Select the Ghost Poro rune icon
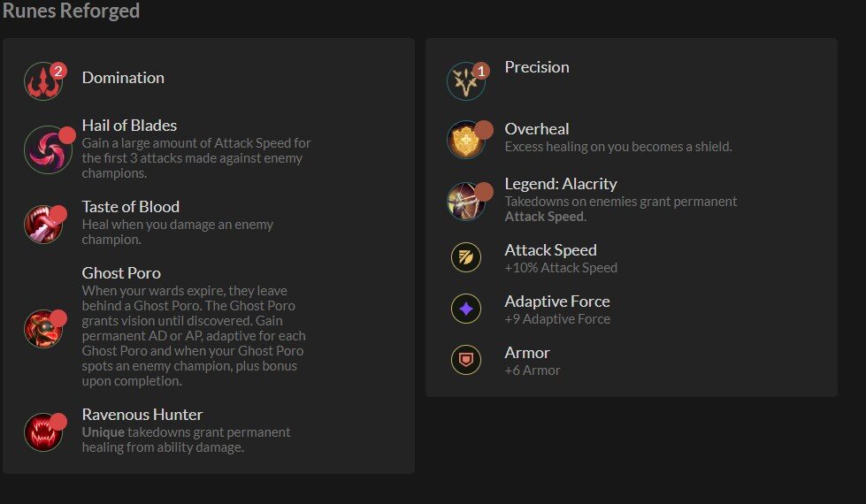Image resolution: width=866 pixels, height=504 pixels. [44, 328]
